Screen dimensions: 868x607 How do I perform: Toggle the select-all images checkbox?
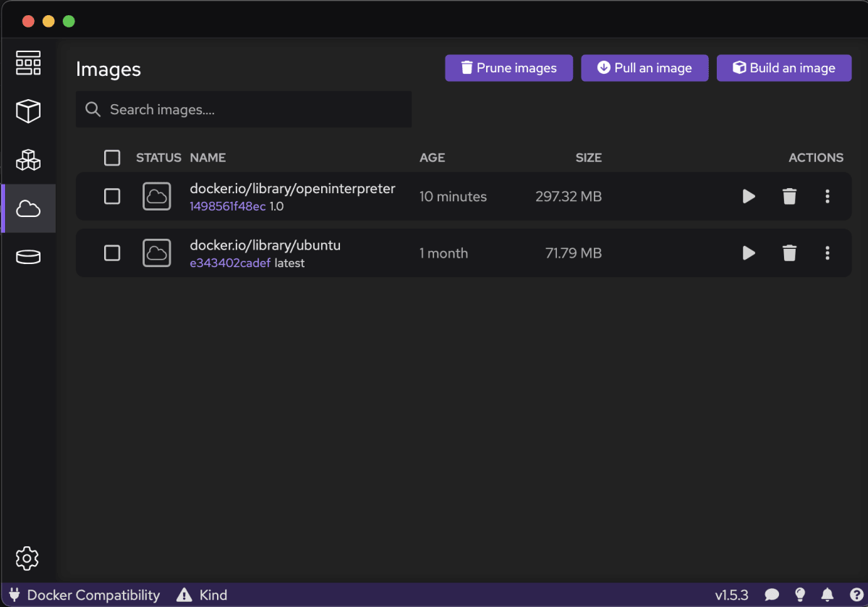(112, 158)
